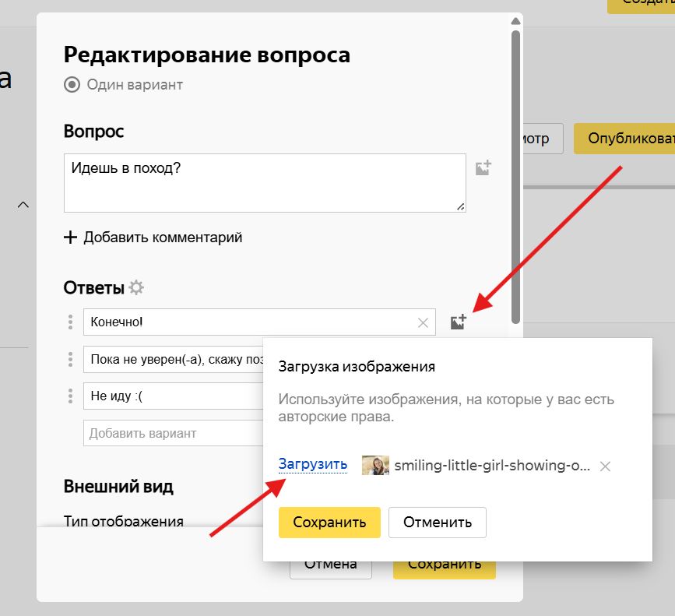Clear the Конечно! answer with its X icon
Screen dimensions: 675x616
click(x=424, y=322)
